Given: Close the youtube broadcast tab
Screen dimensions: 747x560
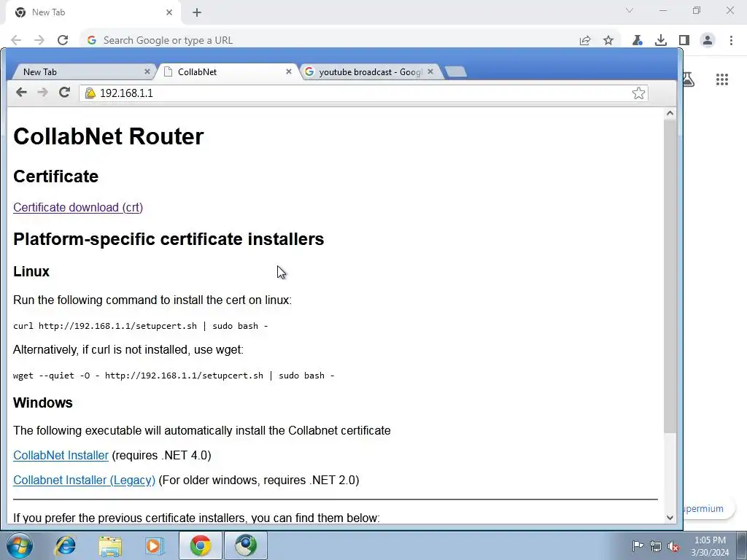Looking at the screenshot, I should (430, 71).
